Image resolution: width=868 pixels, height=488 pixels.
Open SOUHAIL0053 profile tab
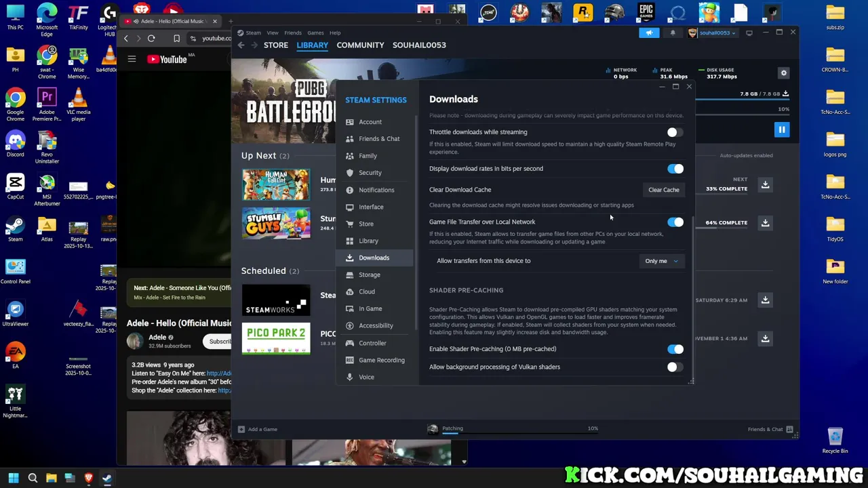pos(419,45)
